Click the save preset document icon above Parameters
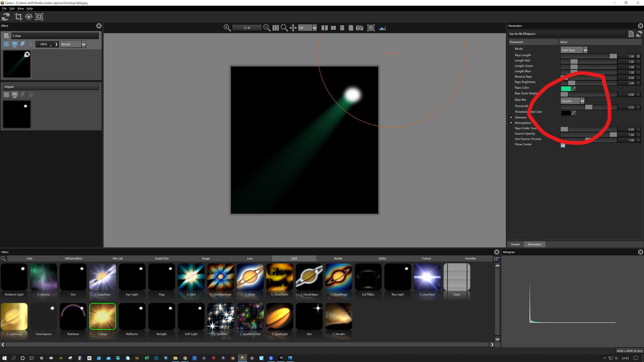Image resolution: width=644 pixels, height=362 pixels. (631, 34)
